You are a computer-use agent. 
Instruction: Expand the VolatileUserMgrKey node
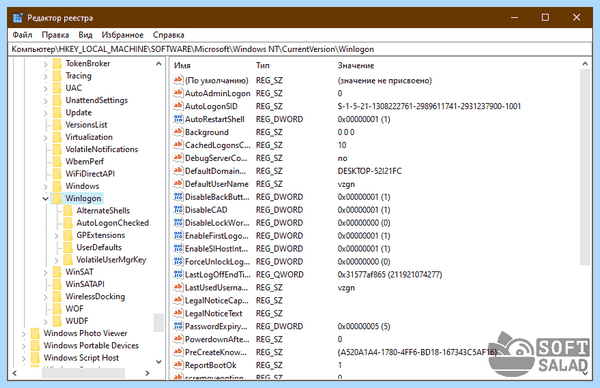tap(56, 260)
